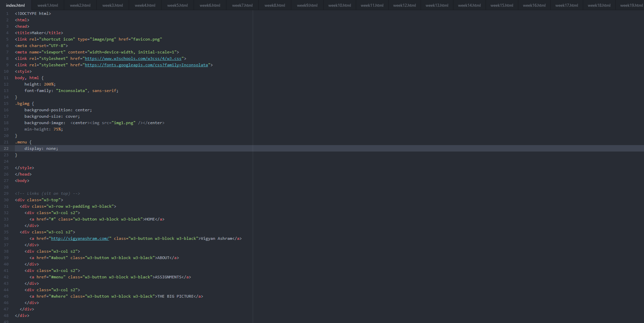Open the week2.html tab
The image size is (644, 323).
point(80,5)
